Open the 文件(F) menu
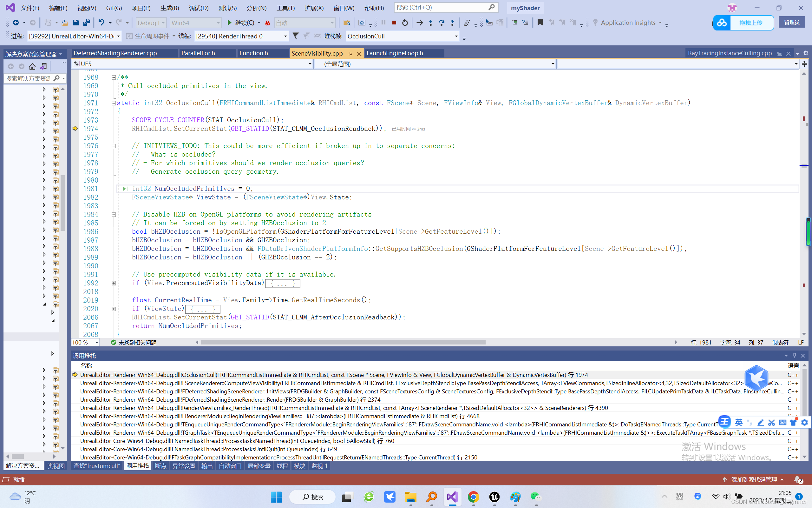 [x=30, y=8]
